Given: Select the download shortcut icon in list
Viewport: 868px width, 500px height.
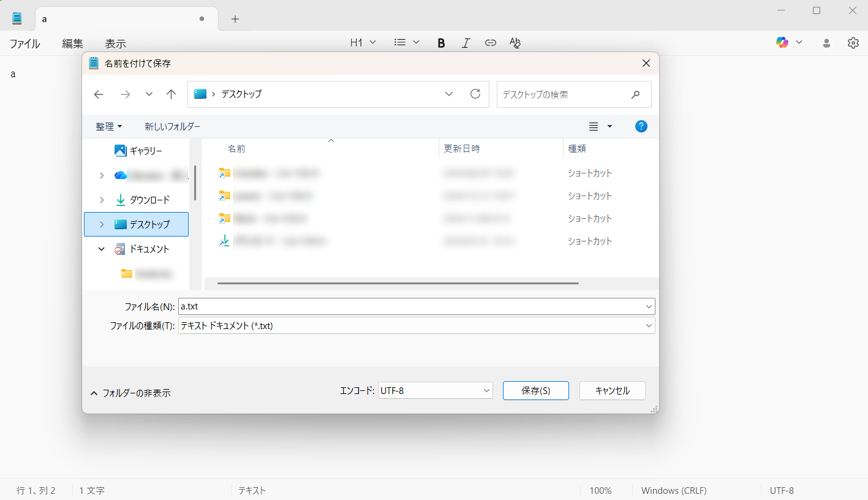Looking at the screenshot, I should click(x=224, y=241).
